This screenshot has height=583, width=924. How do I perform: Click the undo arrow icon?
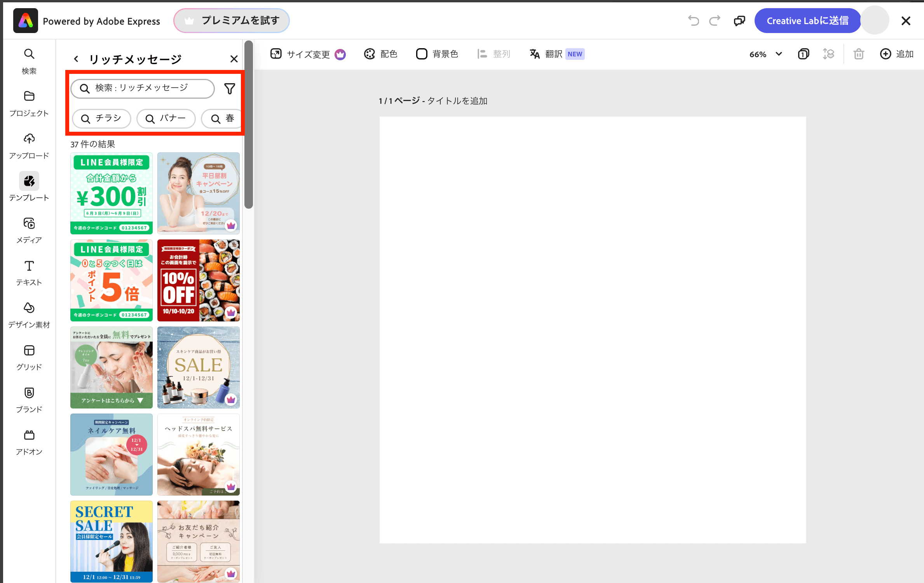coord(693,21)
